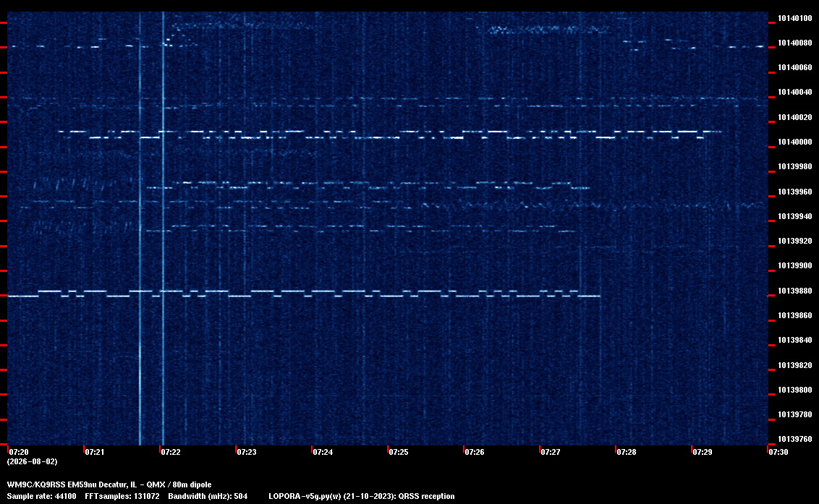Click the 07:30 end time label
Viewport: 819px width, 504px height.
click(x=778, y=452)
